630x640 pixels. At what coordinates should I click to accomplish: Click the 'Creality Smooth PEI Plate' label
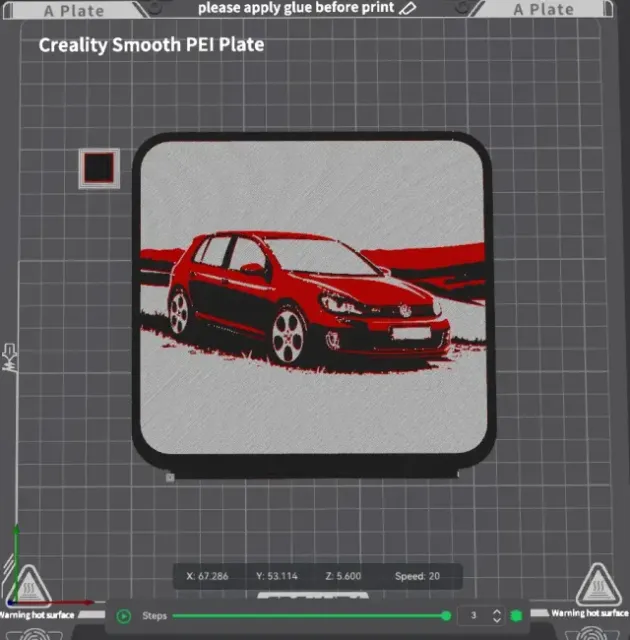151,45
